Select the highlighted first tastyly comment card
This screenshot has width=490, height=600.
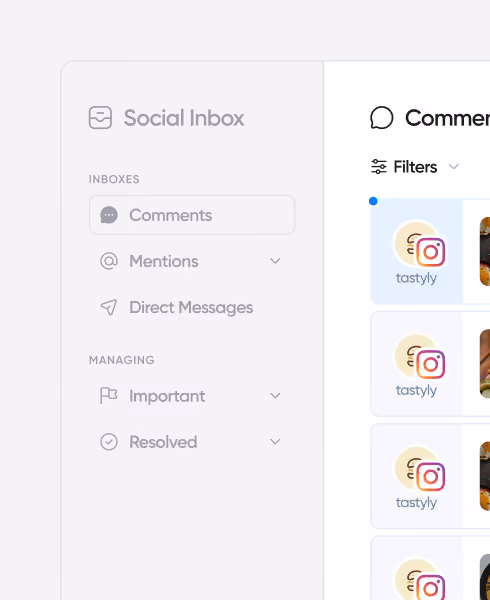pyautogui.click(x=430, y=251)
